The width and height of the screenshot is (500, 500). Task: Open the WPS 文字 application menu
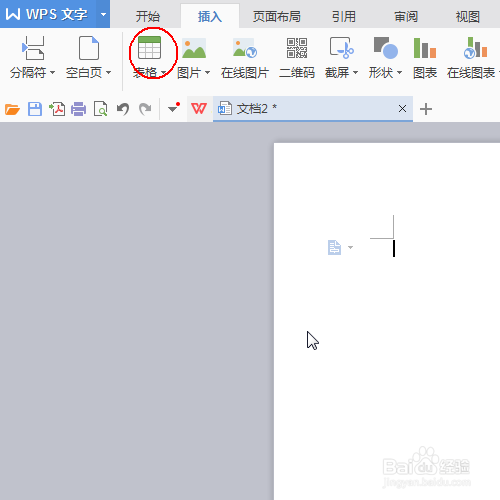[47, 14]
